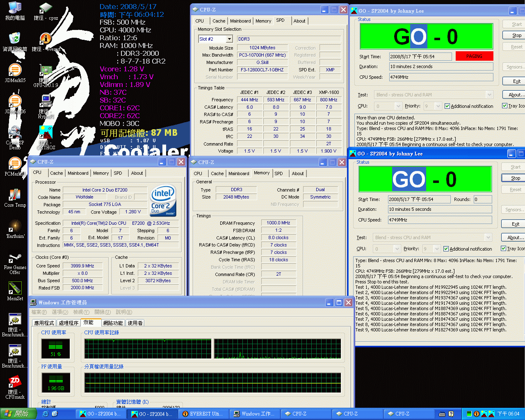This screenshot has width=525, height=420.
Task: Click the Core Speed value 3999.9 MHz
Action: tap(82, 266)
